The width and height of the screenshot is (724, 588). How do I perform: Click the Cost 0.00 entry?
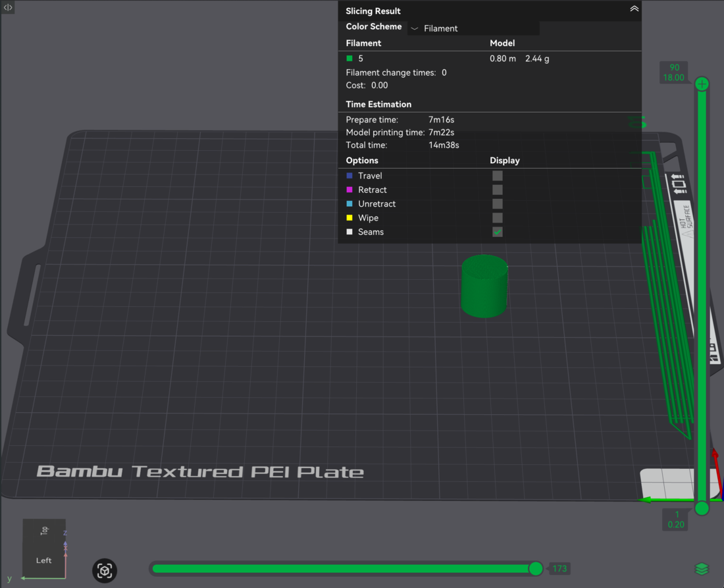click(x=367, y=85)
